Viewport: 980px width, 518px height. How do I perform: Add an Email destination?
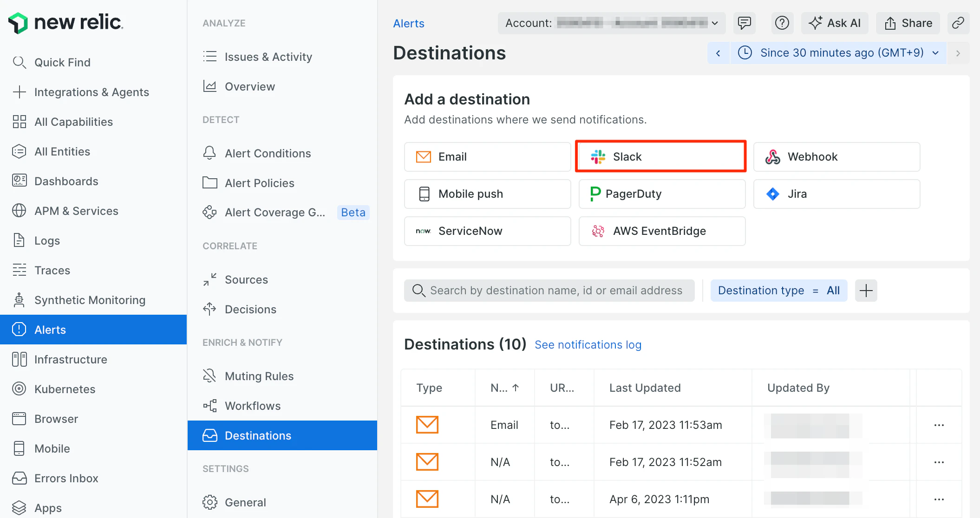[x=487, y=157]
